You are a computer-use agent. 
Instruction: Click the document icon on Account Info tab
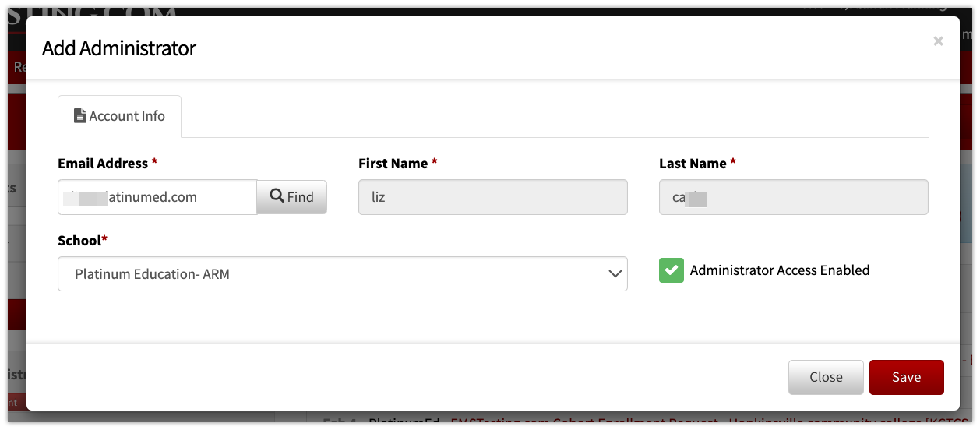click(x=79, y=116)
